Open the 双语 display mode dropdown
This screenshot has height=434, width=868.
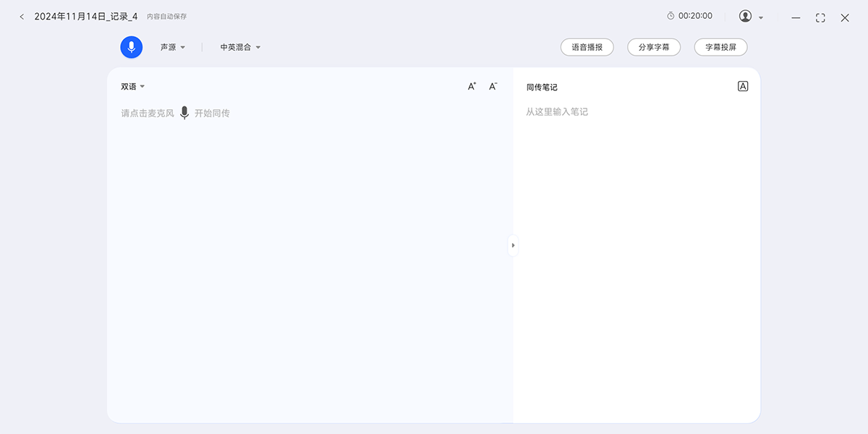(x=132, y=87)
